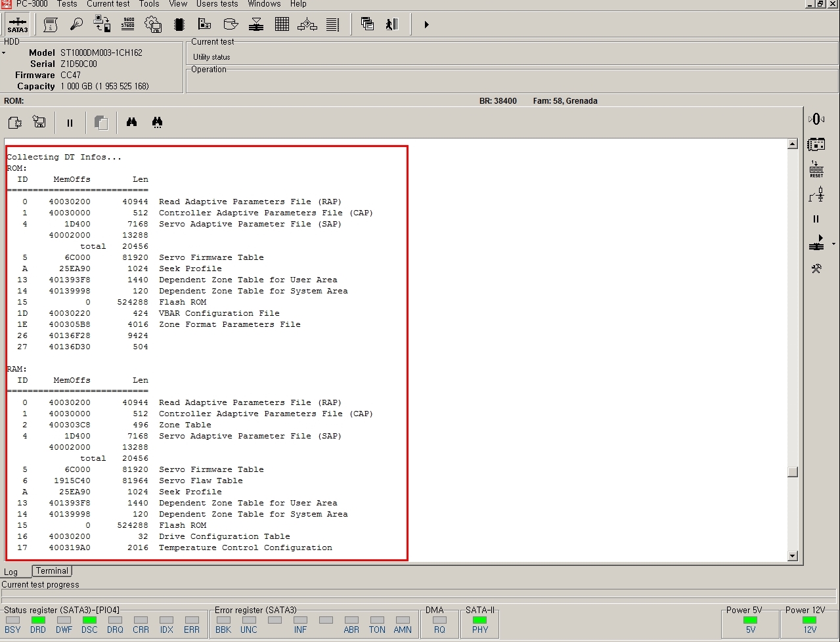Click the disk platter icon in toolbar

[231, 25]
